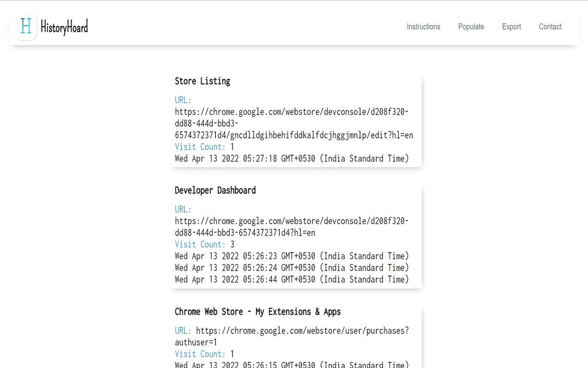
Task: Select the 05:27:18 visit timestamp
Action: tap(292, 159)
